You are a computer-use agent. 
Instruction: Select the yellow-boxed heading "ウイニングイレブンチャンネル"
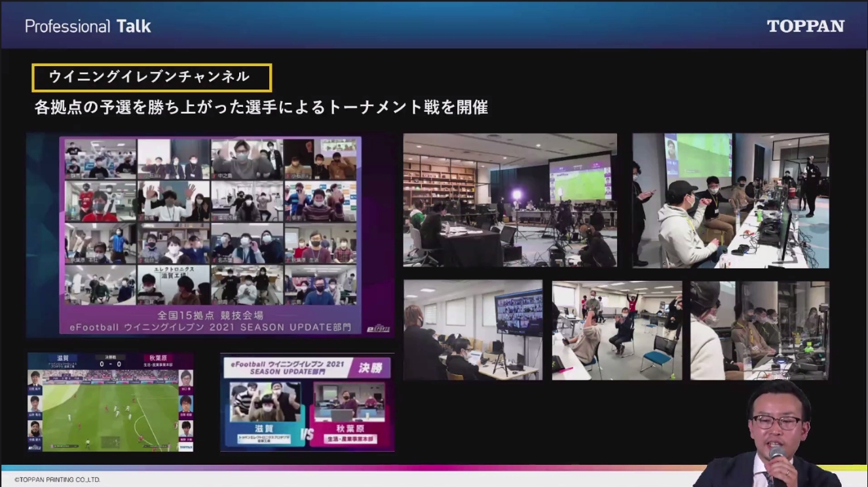pyautogui.click(x=151, y=77)
